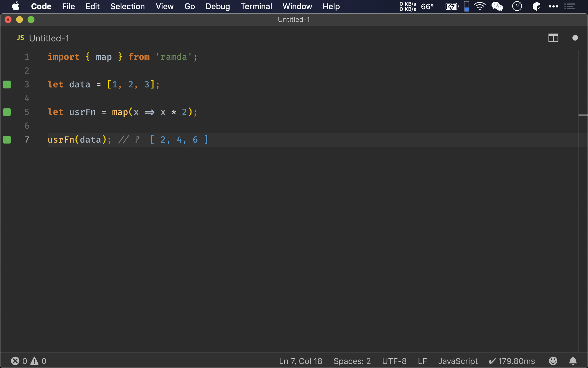Open the UTF-8 encoding selector
The width and height of the screenshot is (588, 368).
coord(394,361)
